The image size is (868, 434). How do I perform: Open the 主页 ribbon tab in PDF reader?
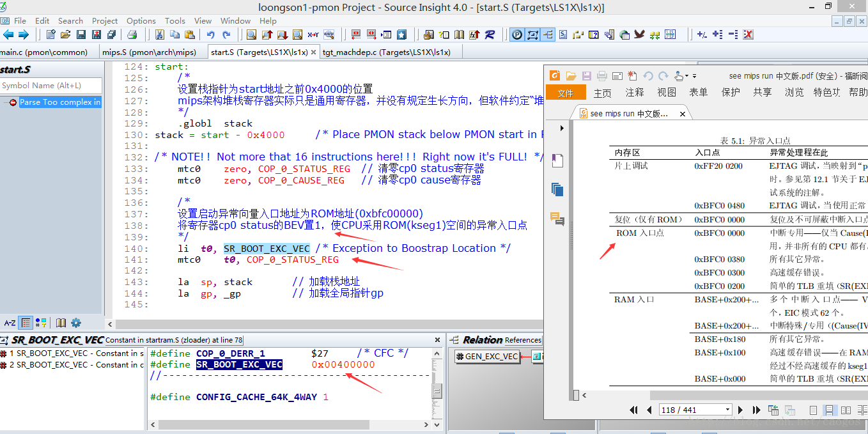pos(603,93)
